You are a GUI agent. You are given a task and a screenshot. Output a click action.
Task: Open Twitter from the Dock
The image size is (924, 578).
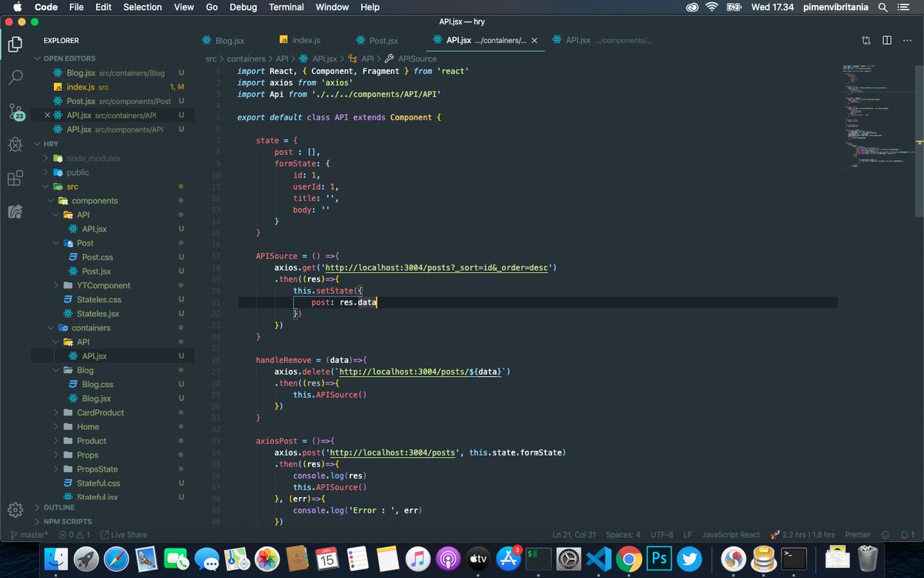click(689, 558)
